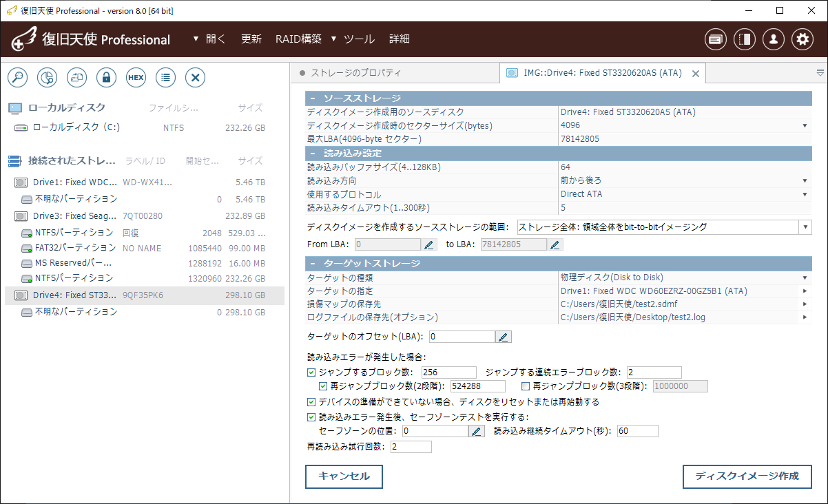Viewport: 828px width, 504px height.
Task: Click ジャンプする連続エラーブロック数 field
Action: pos(654,372)
